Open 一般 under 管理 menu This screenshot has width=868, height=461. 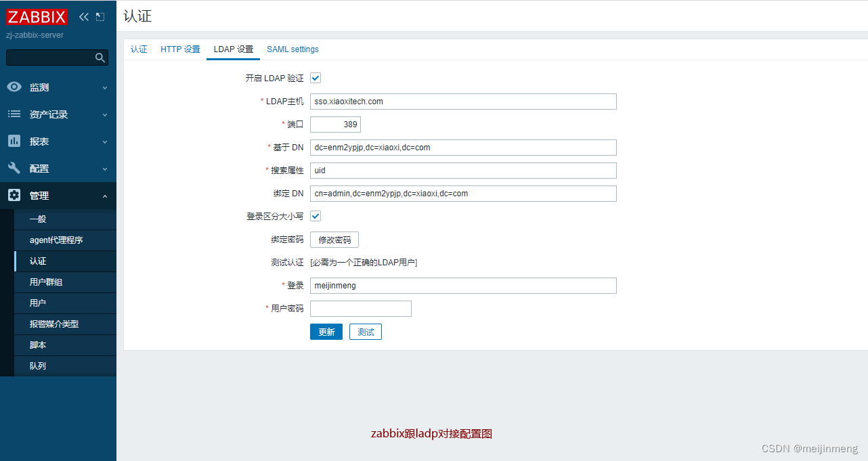click(65, 219)
